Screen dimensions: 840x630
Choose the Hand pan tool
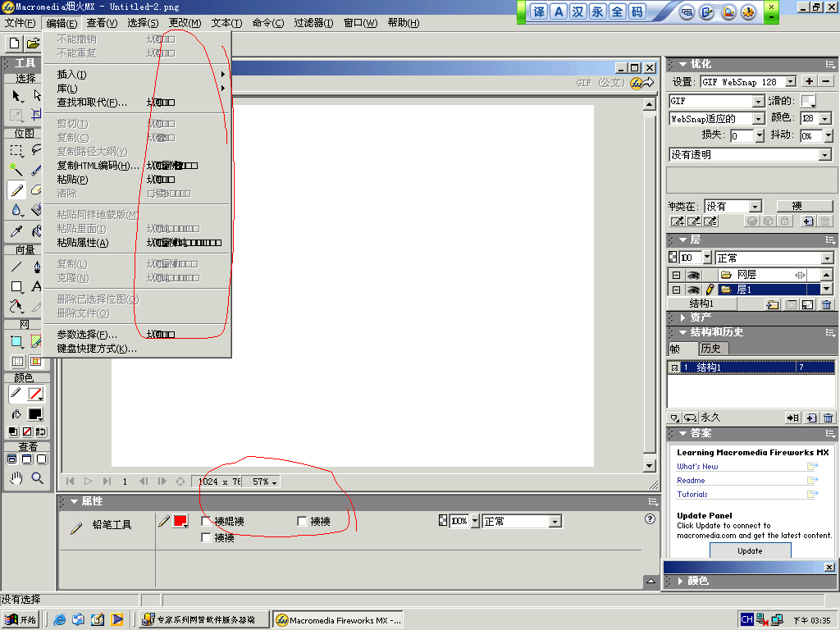[x=16, y=478]
